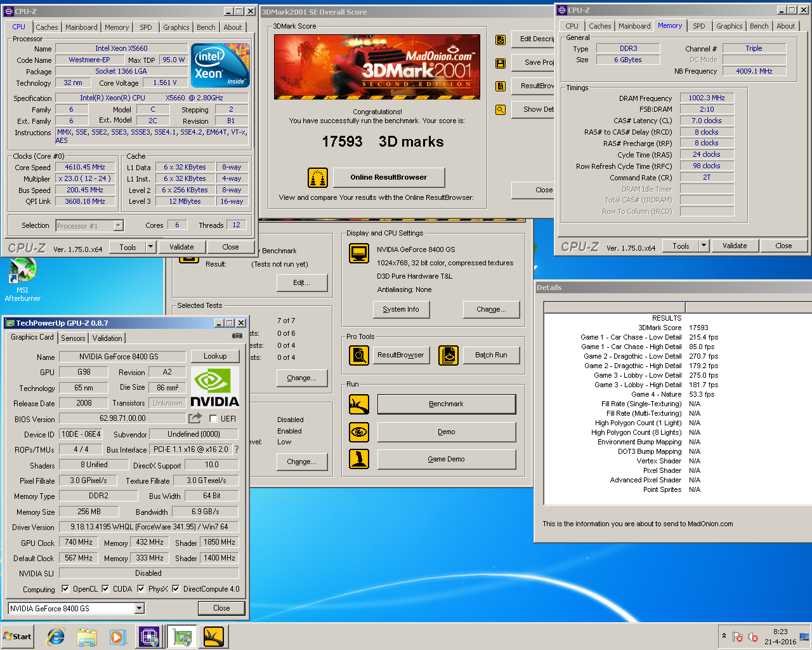Click the Driver Version field in GPU-Z

pos(148,527)
